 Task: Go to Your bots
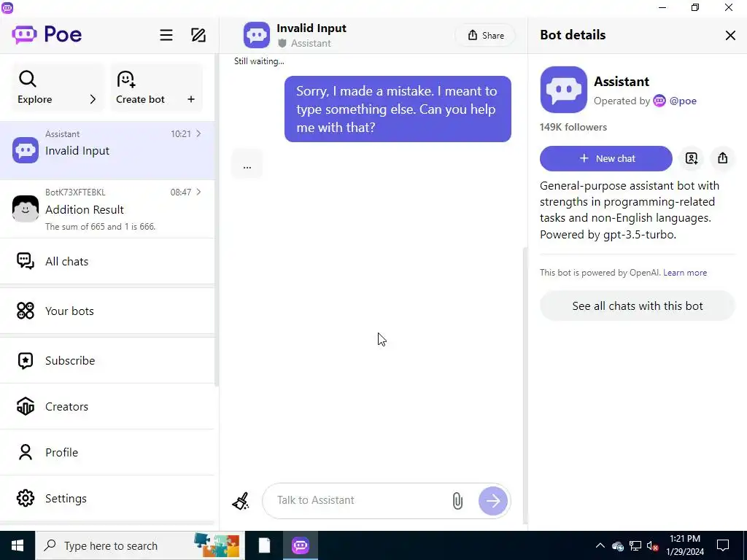click(107, 311)
